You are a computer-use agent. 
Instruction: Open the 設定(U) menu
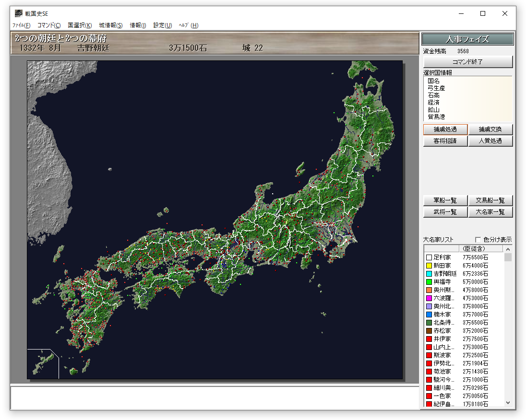(x=163, y=25)
